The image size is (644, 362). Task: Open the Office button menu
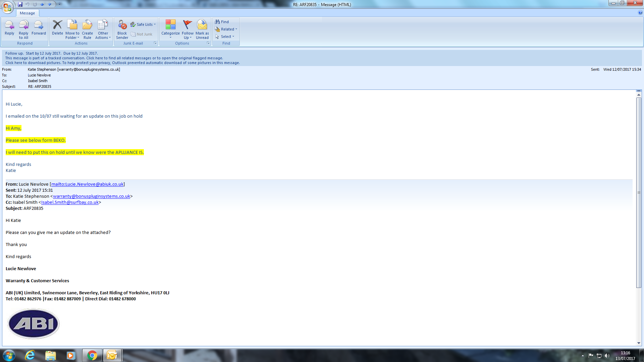click(7, 7)
